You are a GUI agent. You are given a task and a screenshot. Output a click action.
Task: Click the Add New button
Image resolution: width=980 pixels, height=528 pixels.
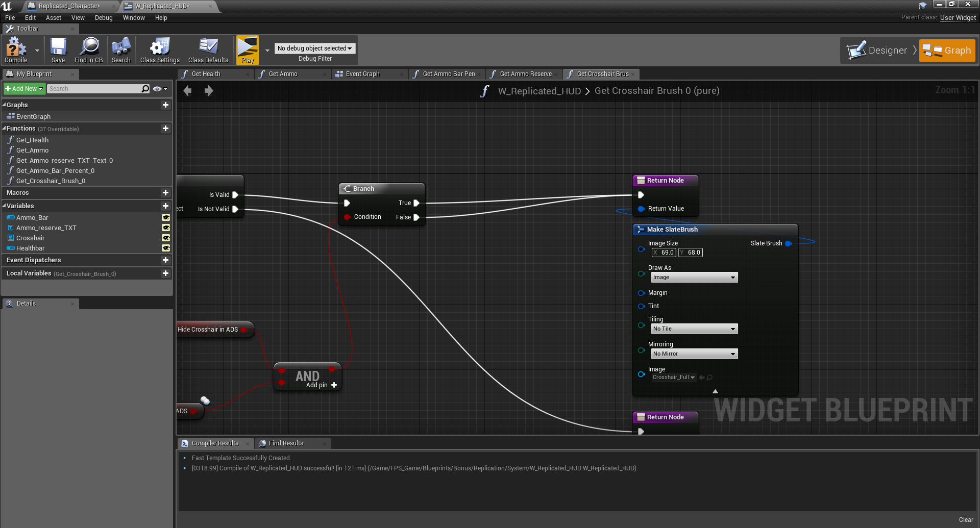23,88
